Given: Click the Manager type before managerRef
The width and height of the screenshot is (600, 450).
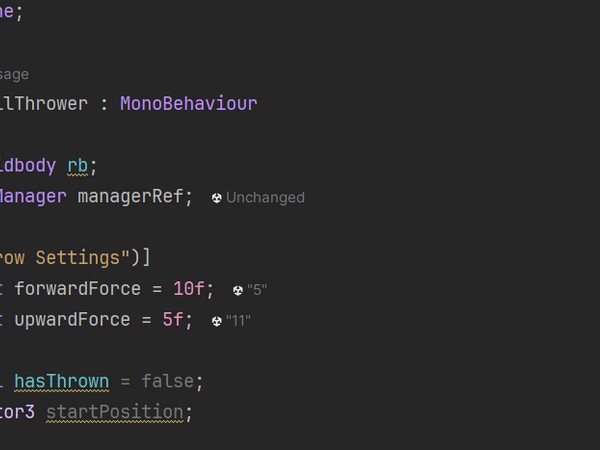Looking at the screenshot, I should point(33,196).
